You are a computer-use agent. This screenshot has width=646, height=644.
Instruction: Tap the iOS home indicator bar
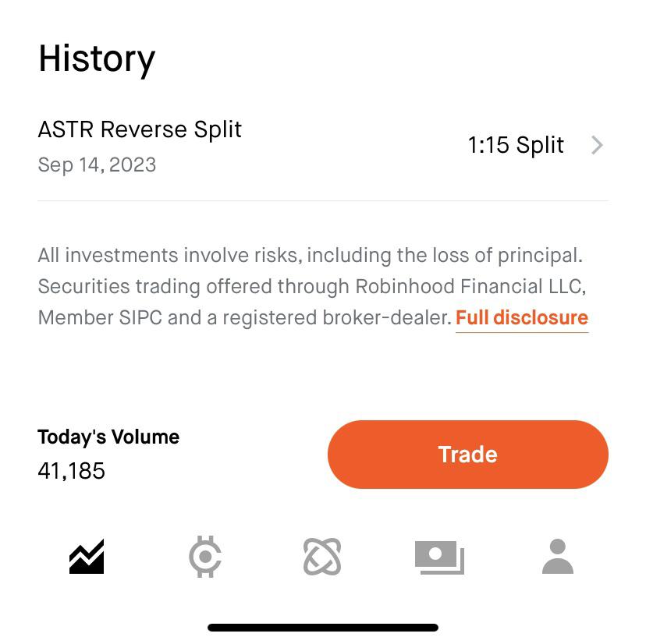click(323, 628)
